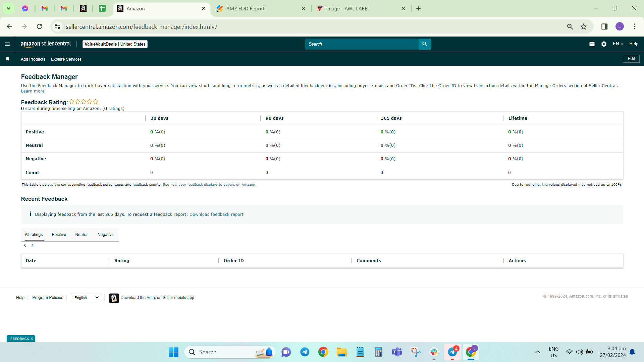Click the Amazon Seller mobile app icon
The width and height of the screenshot is (644, 362).
(114, 298)
